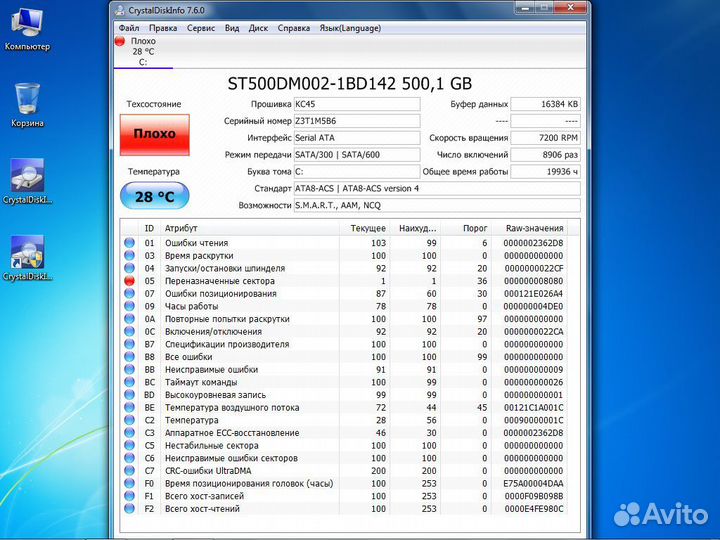720x540 pixels.
Task: Click status circle of C7 CRC-ошибки UltraDMA
Action: pos(129,471)
